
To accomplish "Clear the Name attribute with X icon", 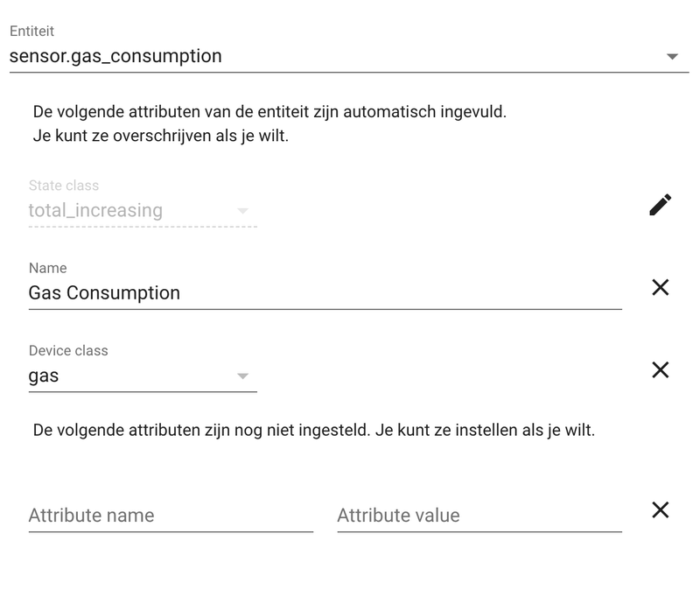I will (661, 287).
